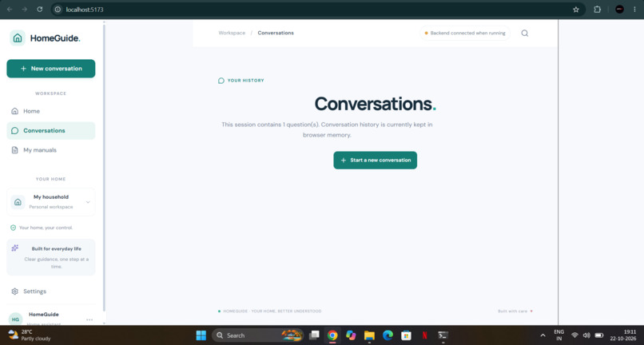The image size is (644, 345).
Task: Open Microsoft Edge from taskbar
Action: (388, 335)
